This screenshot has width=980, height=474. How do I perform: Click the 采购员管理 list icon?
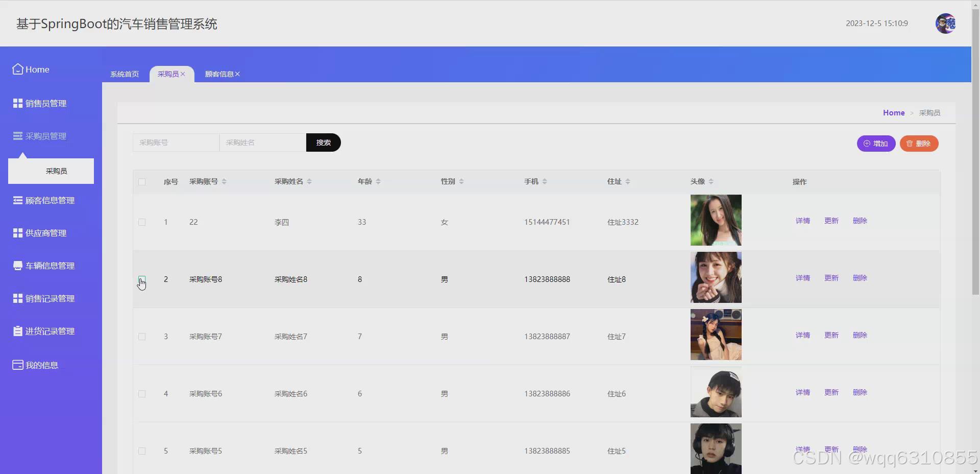pos(18,136)
